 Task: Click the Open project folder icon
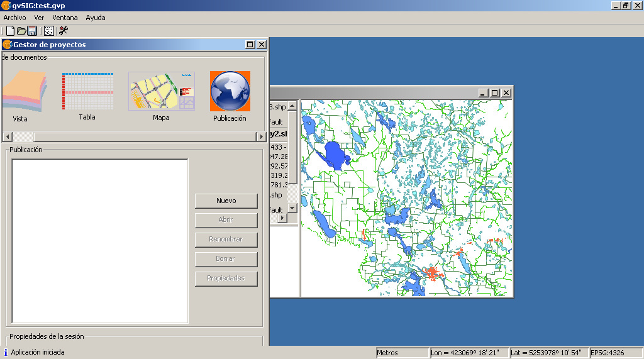21,31
